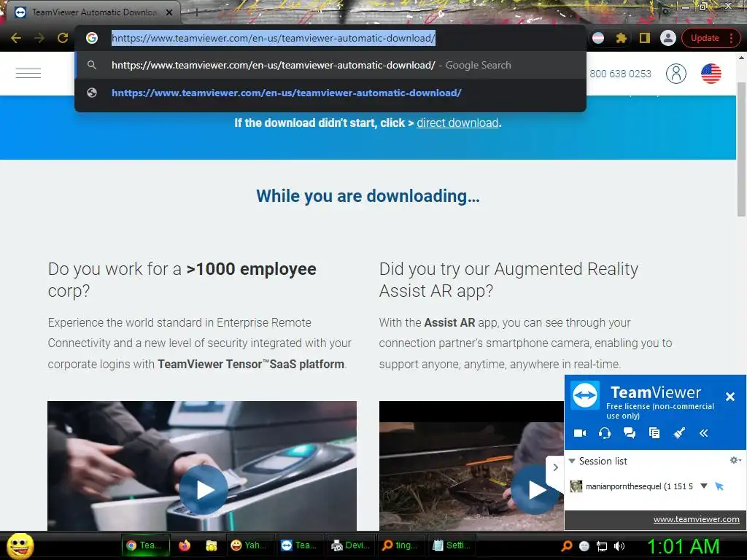747x560 pixels.
Task: Click the network tray icon
Action: (602, 546)
